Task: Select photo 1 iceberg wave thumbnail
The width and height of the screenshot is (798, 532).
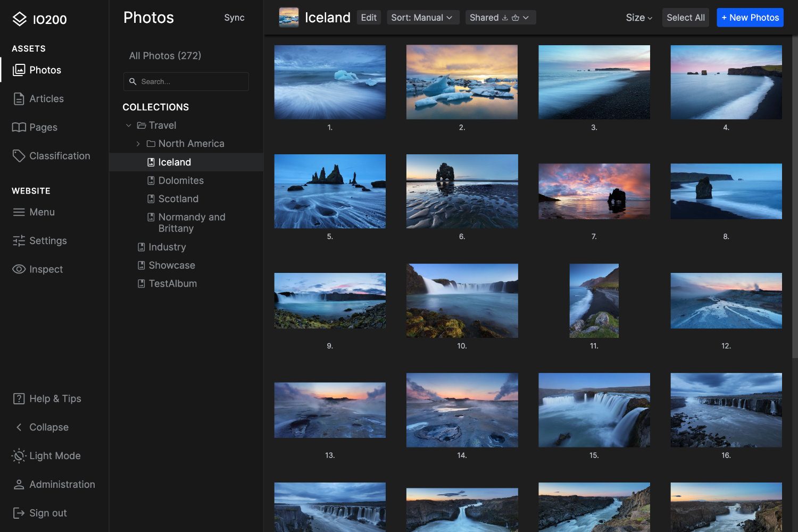Action: tap(330, 82)
